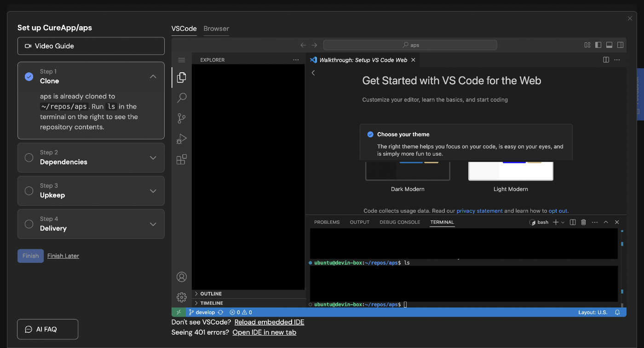Screen dimensions: 644x348
Task: Click the Finish button
Action: pos(30,256)
